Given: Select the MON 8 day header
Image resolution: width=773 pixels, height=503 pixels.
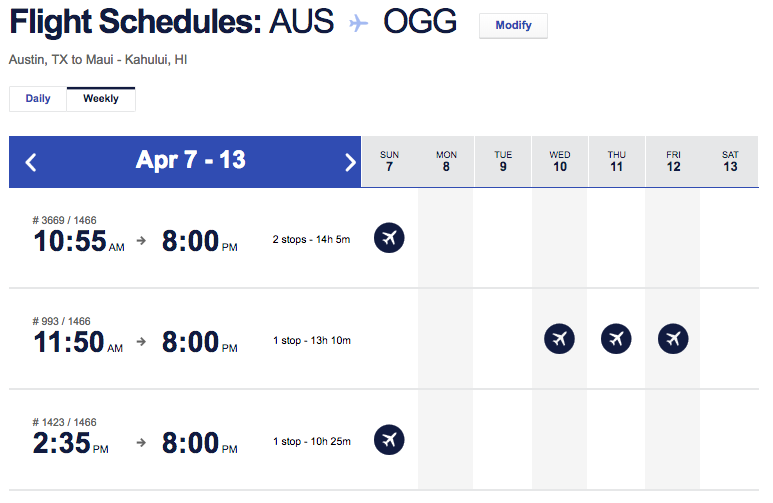Looking at the screenshot, I should tap(446, 161).
